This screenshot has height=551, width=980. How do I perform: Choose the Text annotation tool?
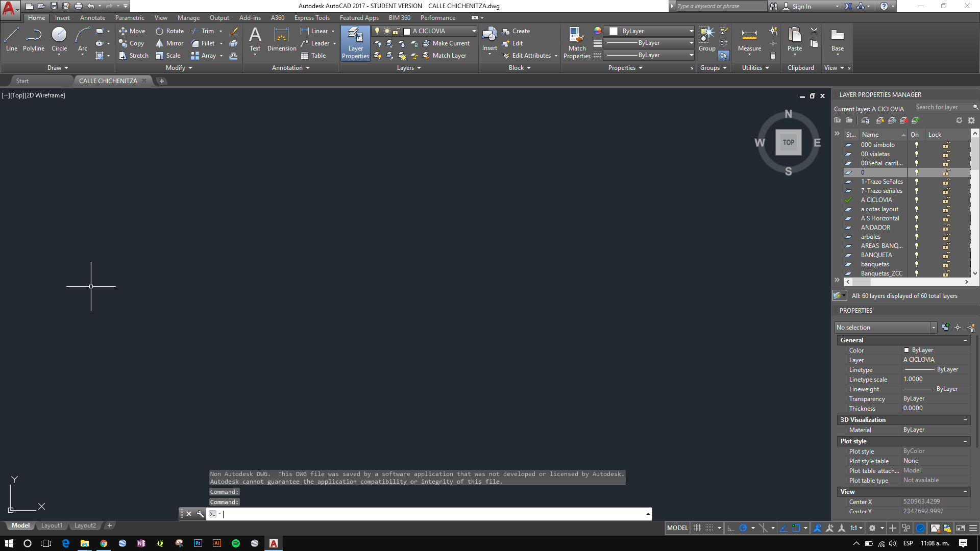255,39
